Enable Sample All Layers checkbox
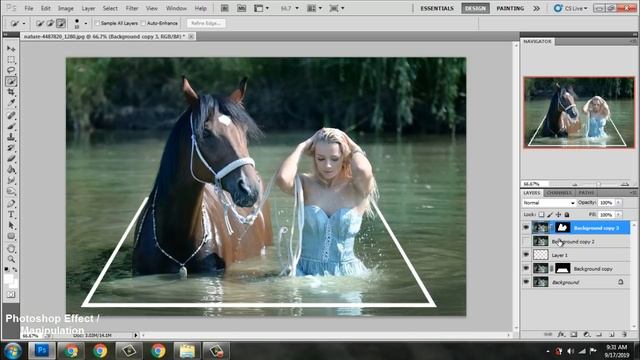 click(97, 23)
